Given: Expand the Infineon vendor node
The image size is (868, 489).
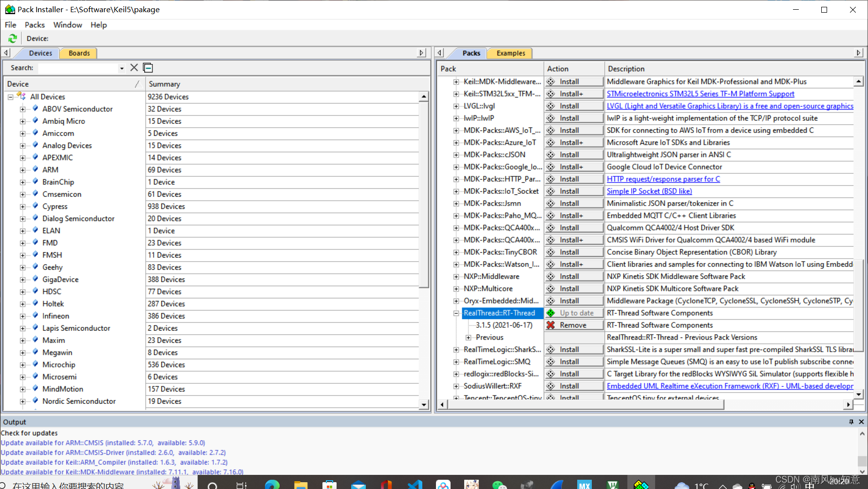Looking at the screenshot, I should click(22, 316).
